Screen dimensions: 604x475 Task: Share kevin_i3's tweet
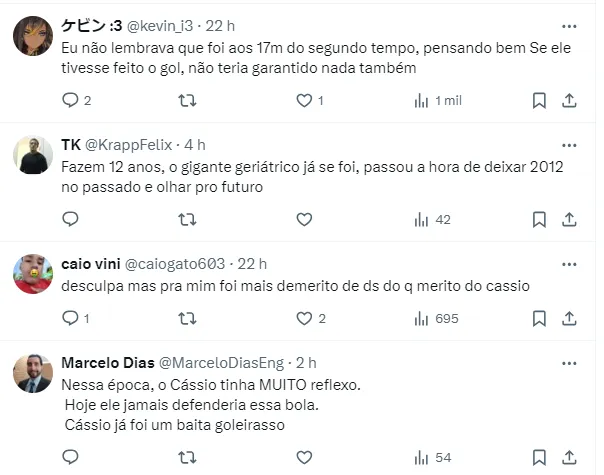click(569, 100)
